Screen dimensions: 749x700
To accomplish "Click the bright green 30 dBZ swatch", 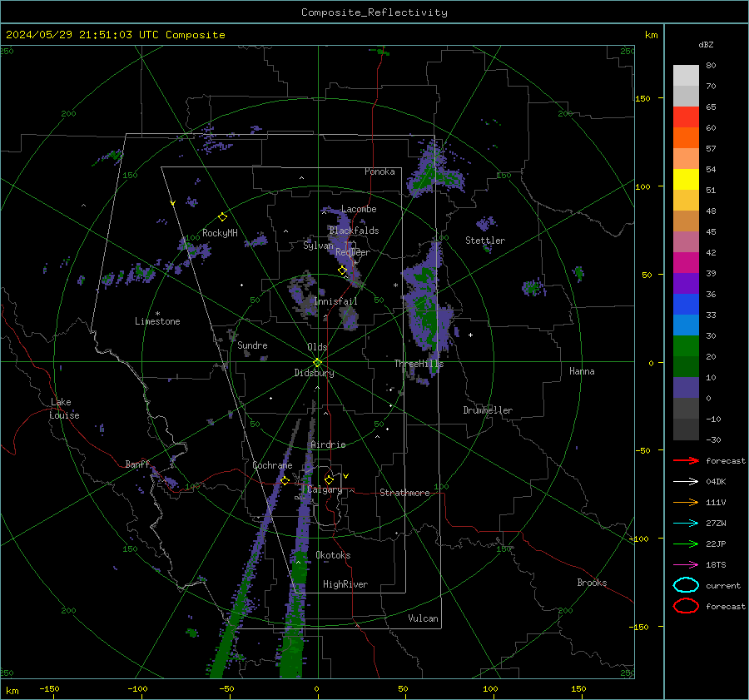I will tap(686, 346).
